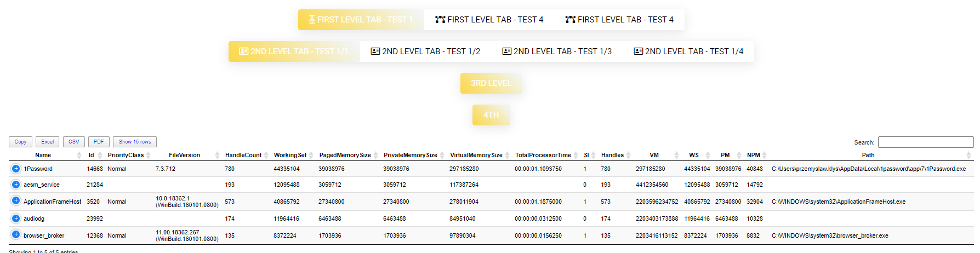Sort the table by the Name column
Viewport: 980px width, 253px height.
point(43,155)
